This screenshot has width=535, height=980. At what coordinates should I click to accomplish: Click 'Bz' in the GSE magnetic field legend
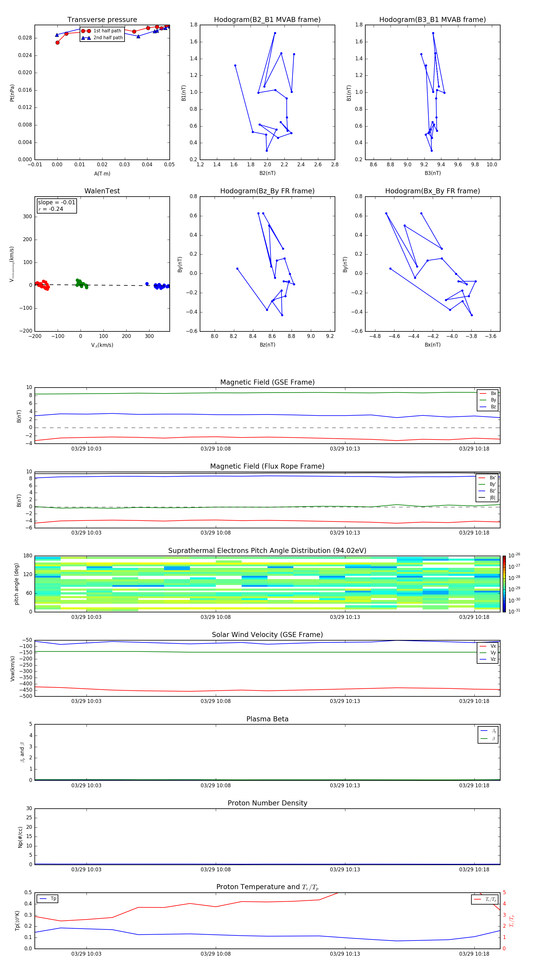[x=493, y=407]
